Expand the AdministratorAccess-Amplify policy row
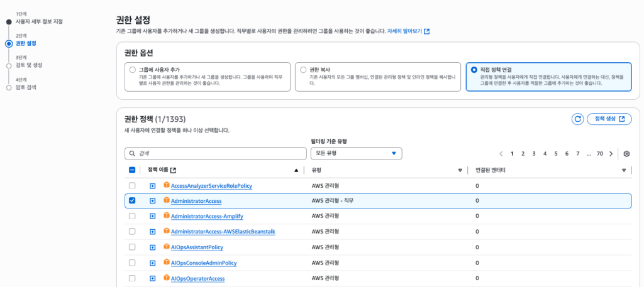The width and height of the screenshot is (644, 287). (152, 217)
